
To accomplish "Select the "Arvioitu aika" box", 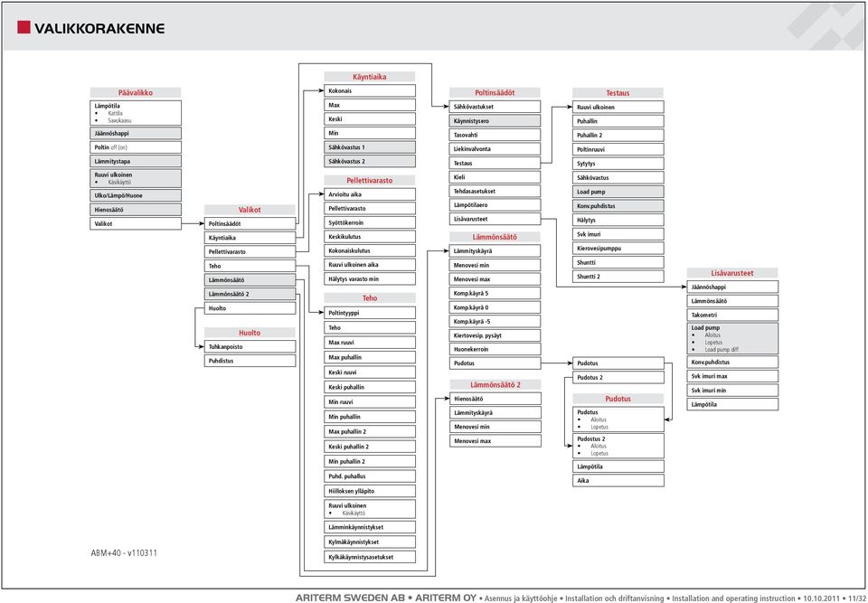I will coord(370,194).
